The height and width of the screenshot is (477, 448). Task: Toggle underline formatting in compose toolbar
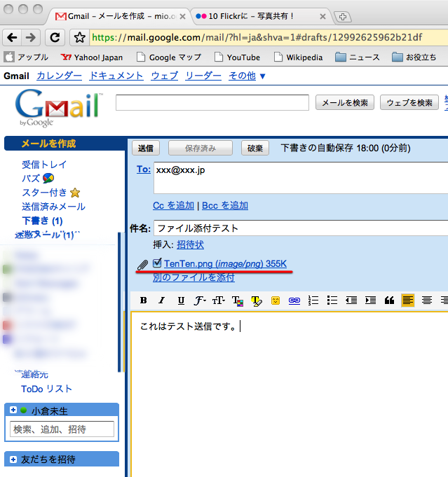pyautogui.click(x=181, y=300)
